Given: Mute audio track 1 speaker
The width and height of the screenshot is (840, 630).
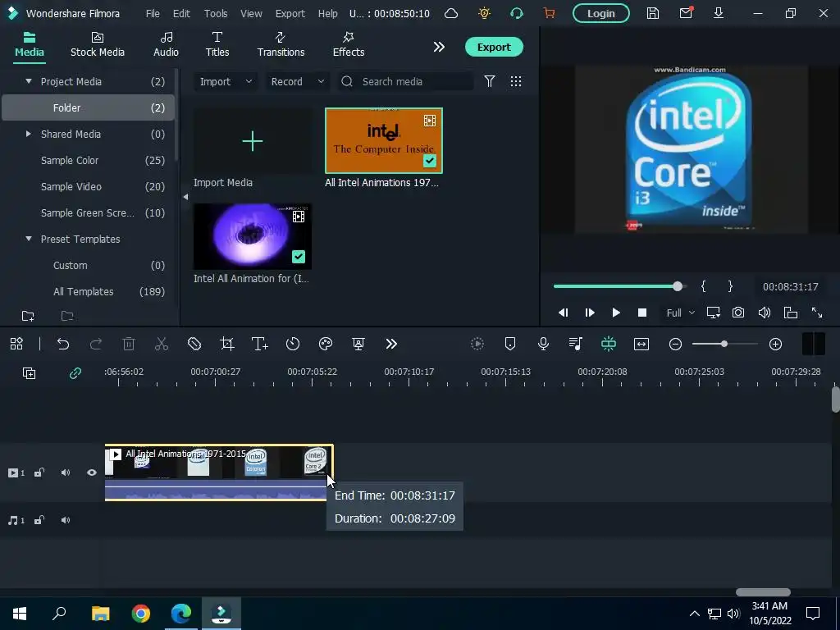Looking at the screenshot, I should point(66,520).
